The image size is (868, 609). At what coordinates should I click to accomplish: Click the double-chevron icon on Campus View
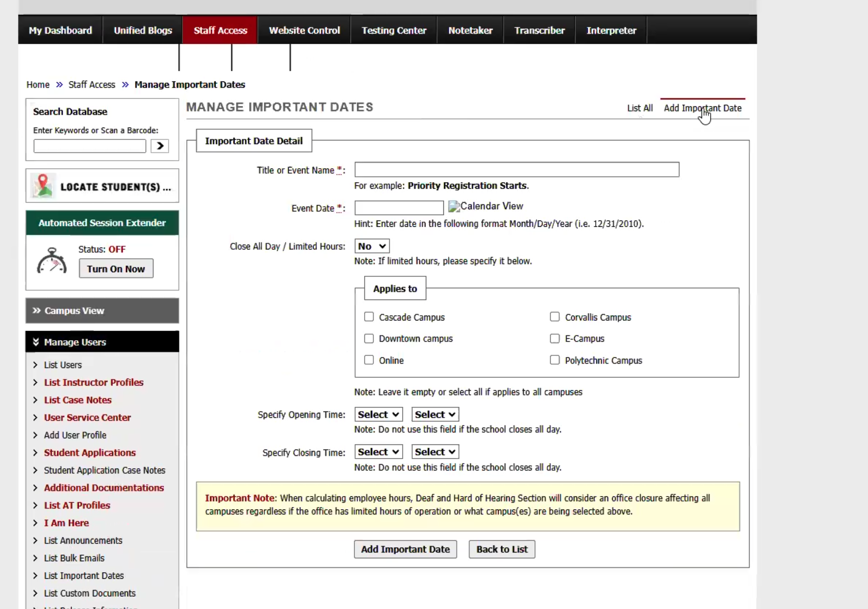pyautogui.click(x=37, y=311)
